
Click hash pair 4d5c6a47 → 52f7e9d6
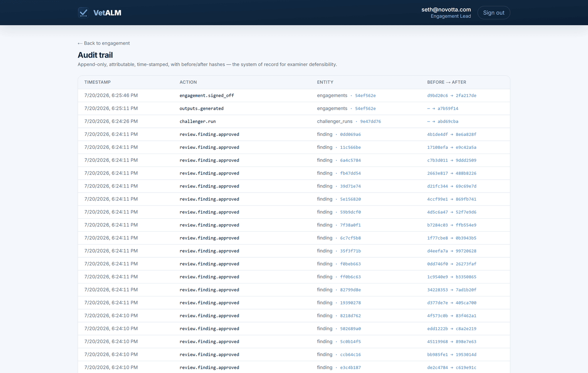point(451,212)
